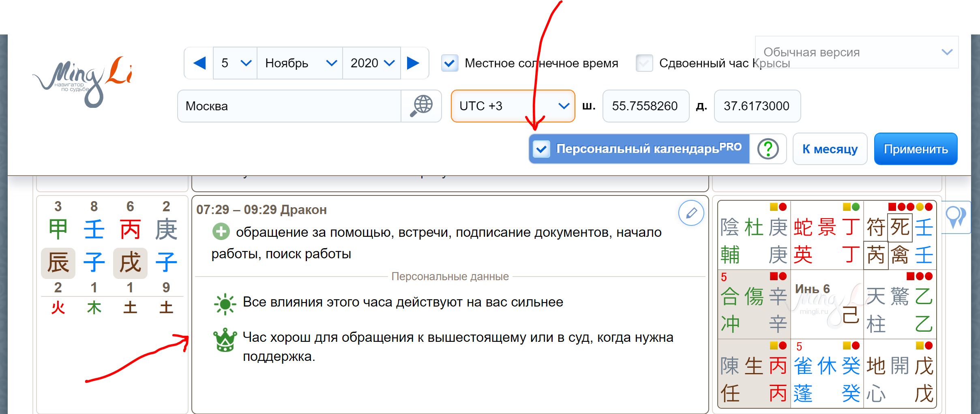The image size is (980, 414).
Task: Click the К месяцу button
Action: (x=830, y=149)
